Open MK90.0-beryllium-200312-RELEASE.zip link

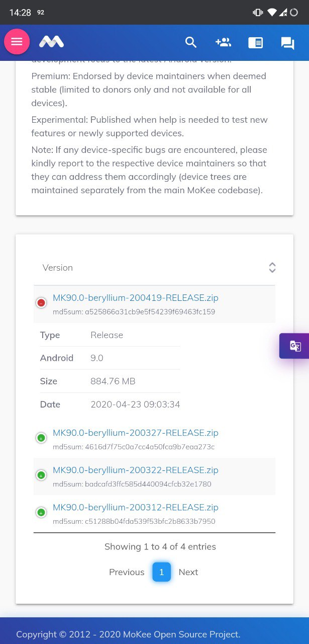point(136,507)
